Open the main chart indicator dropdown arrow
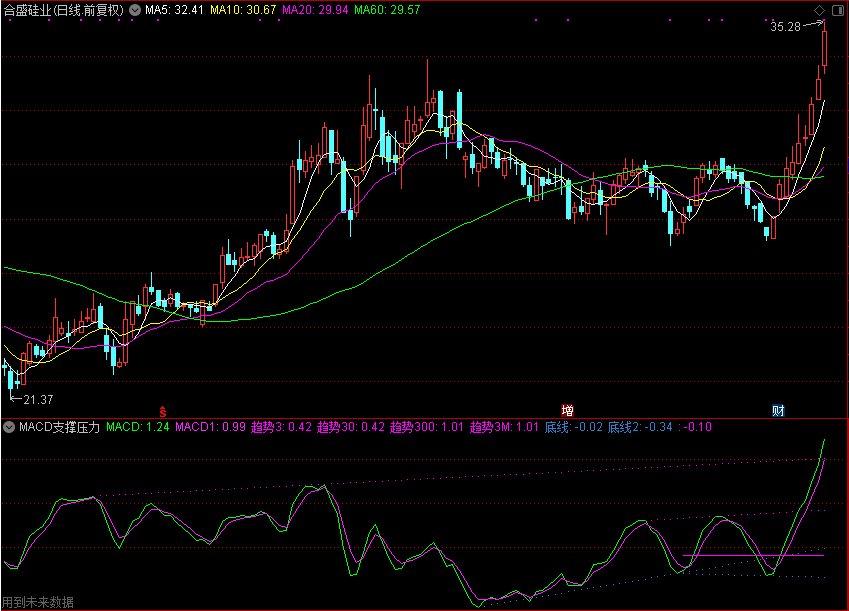Image resolution: width=849 pixels, height=611 pixels. tap(135, 10)
